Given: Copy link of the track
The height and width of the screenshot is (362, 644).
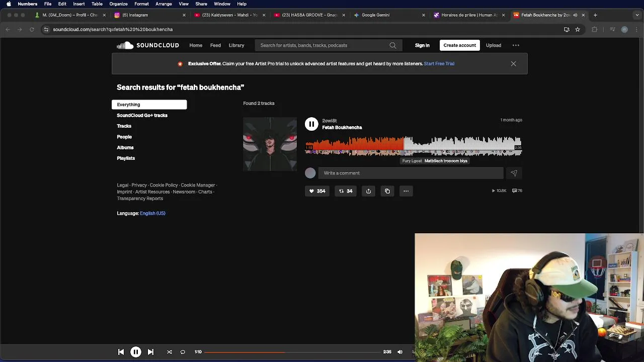Looking at the screenshot, I should [x=387, y=191].
